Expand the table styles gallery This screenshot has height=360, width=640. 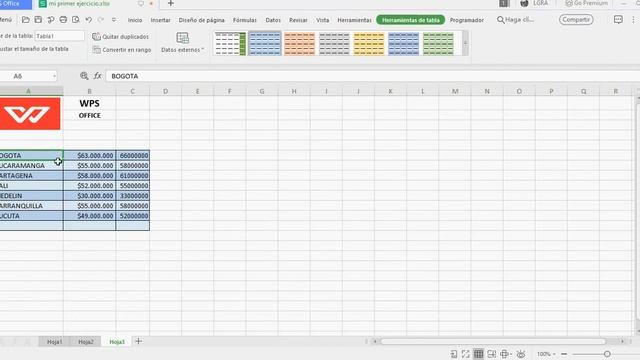(x=465, y=44)
